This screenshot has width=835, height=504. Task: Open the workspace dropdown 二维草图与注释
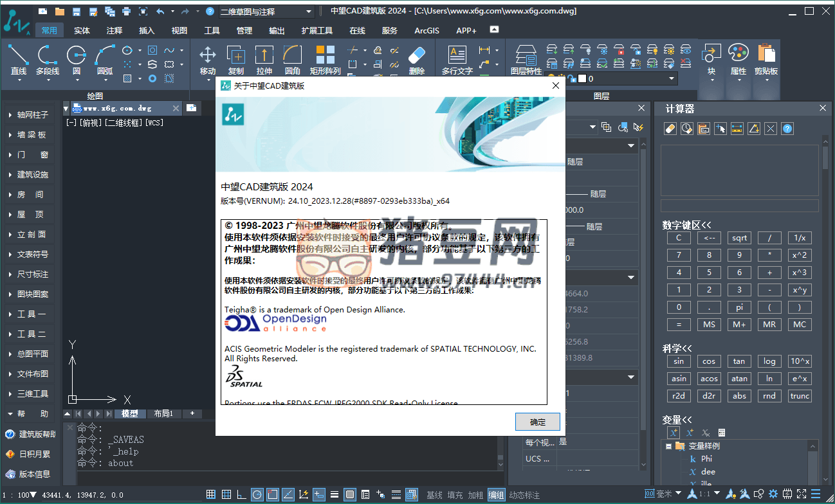click(266, 12)
